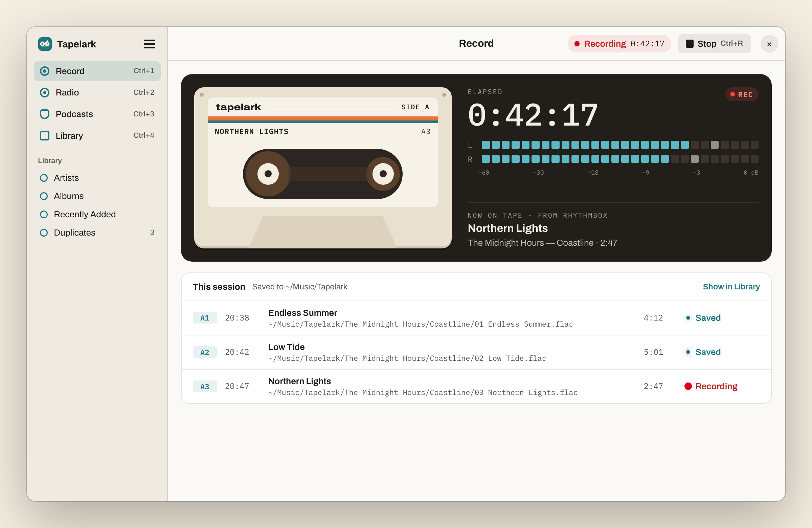Switch to the Radio section
Image resolution: width=812 pixels, height=528 pixels.
97,92
